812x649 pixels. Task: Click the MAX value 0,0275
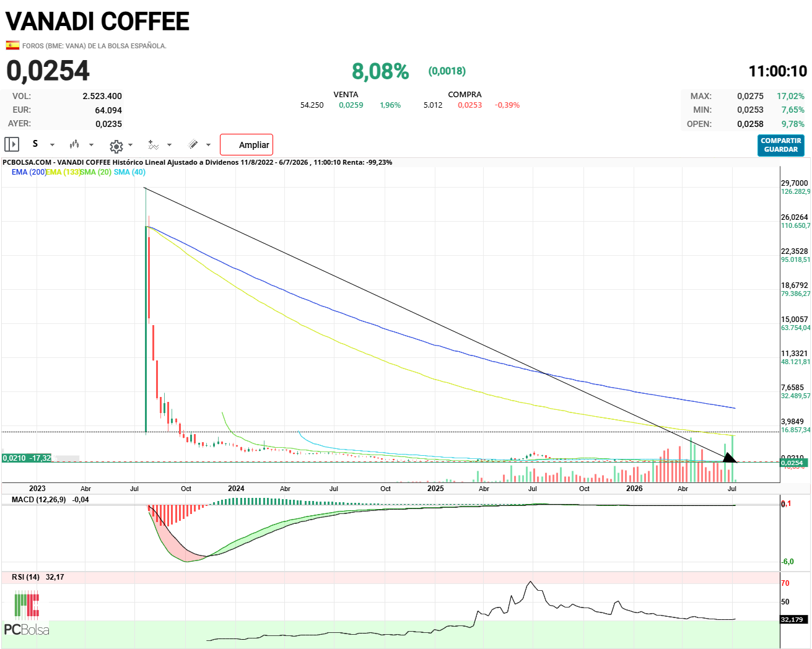pyautogui.click(x=750, y=96)
